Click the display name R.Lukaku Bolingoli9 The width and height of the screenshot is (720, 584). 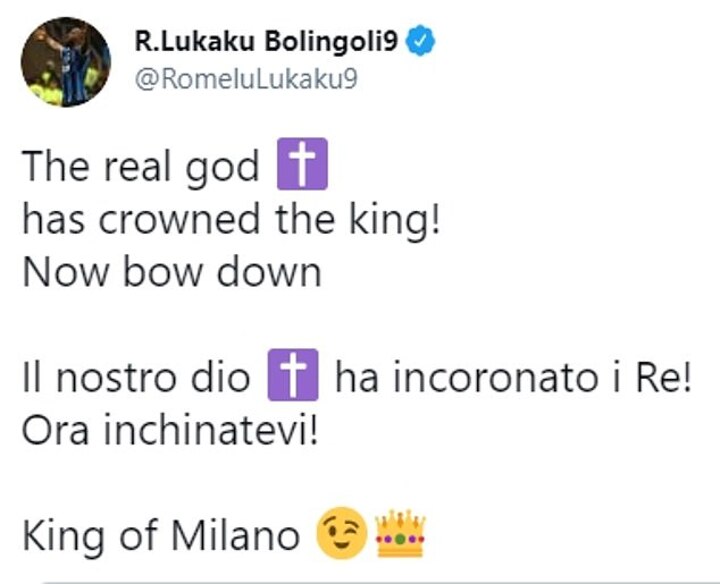coord(269,43)
